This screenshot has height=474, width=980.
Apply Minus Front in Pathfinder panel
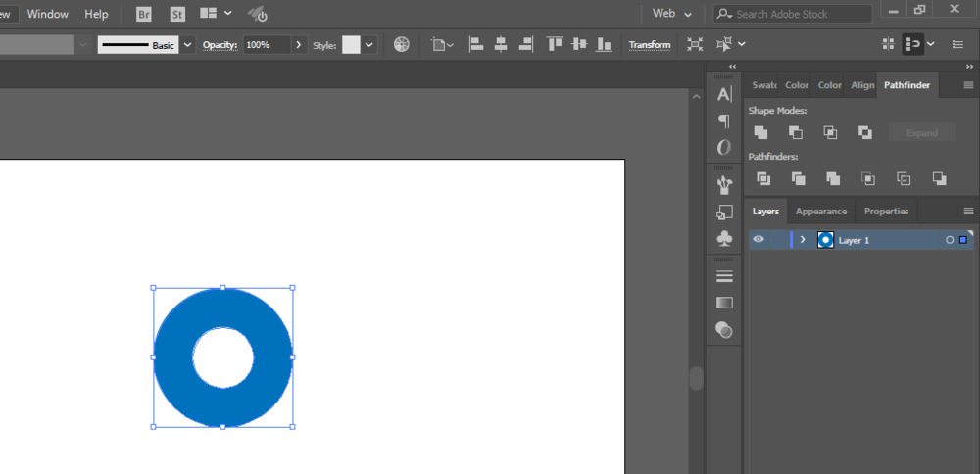click(x=795, y=132)
